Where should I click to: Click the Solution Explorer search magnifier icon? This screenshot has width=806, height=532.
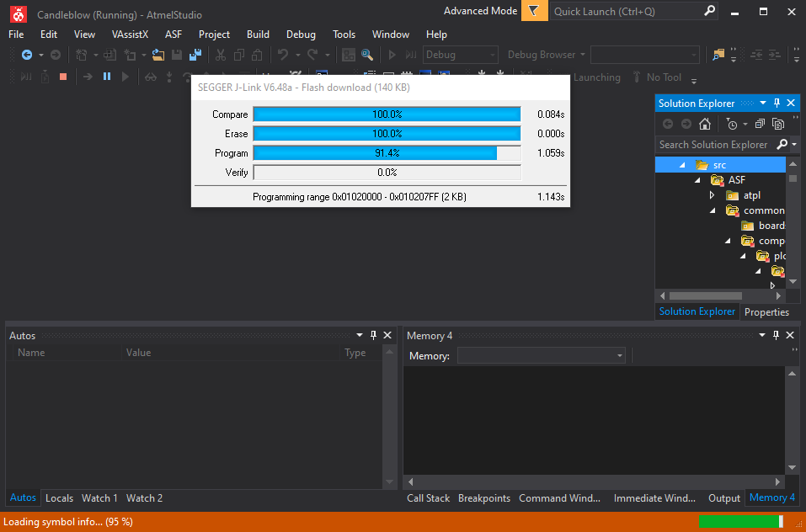click(782, 144)
